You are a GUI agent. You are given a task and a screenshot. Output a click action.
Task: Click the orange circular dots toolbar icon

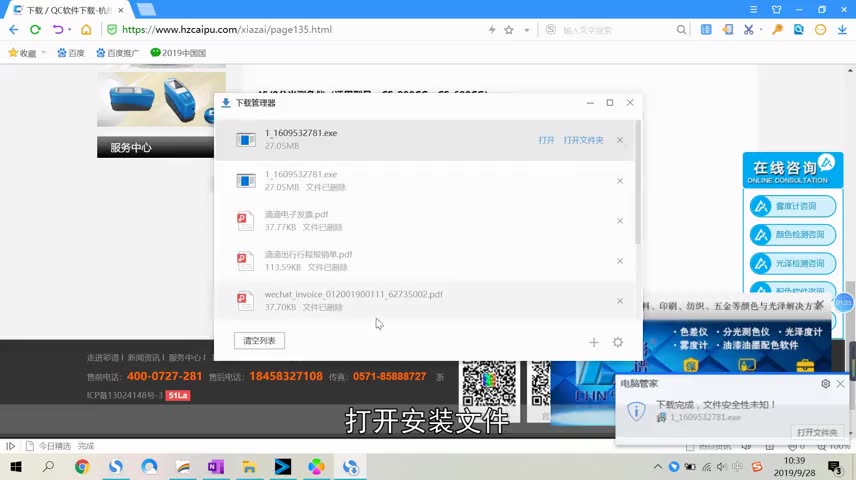pyautogui.click(x=821, y=29)
